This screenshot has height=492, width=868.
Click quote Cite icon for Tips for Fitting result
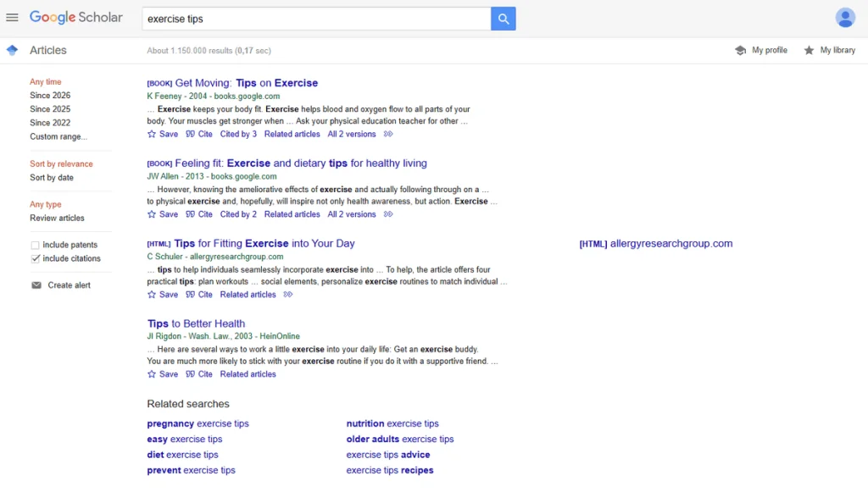[x=190, y=294]
